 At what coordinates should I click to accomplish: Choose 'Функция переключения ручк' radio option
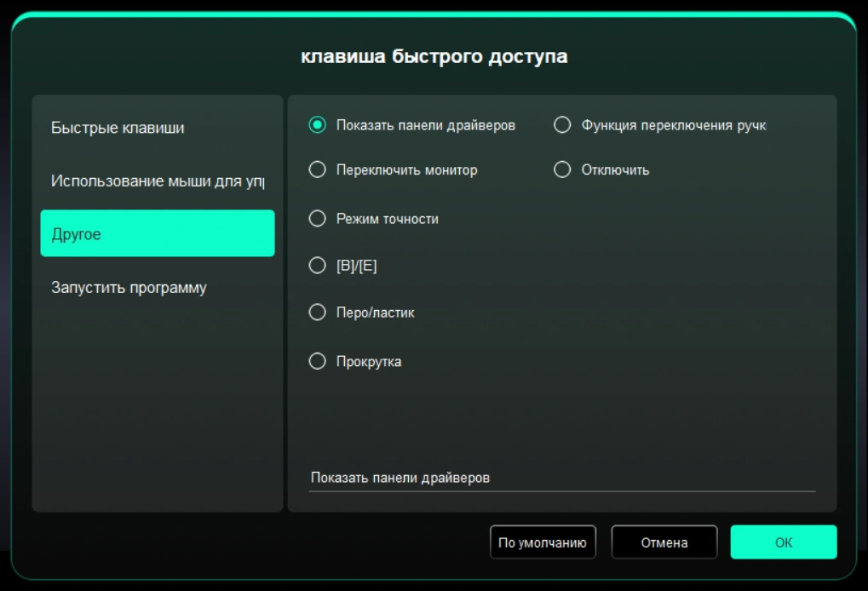click(562, 125)
